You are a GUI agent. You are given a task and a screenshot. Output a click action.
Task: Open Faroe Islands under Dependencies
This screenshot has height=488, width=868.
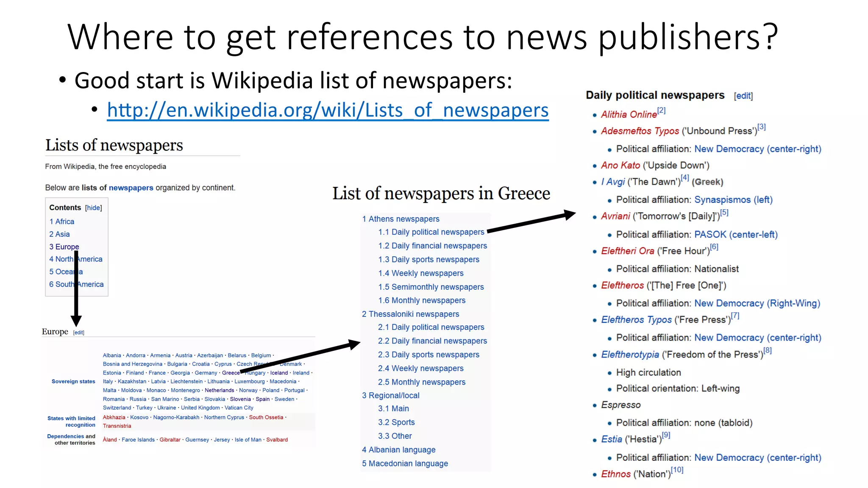point(138,440)
